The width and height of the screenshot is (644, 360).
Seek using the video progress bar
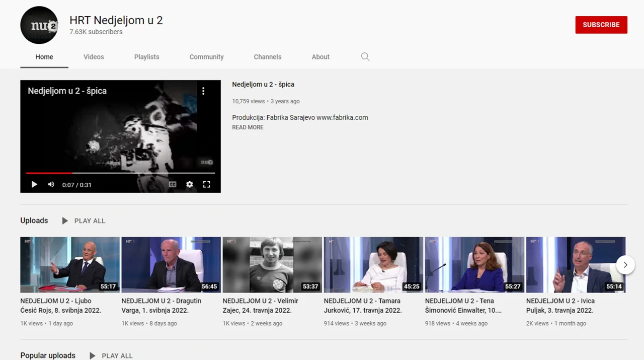point(120,174)
